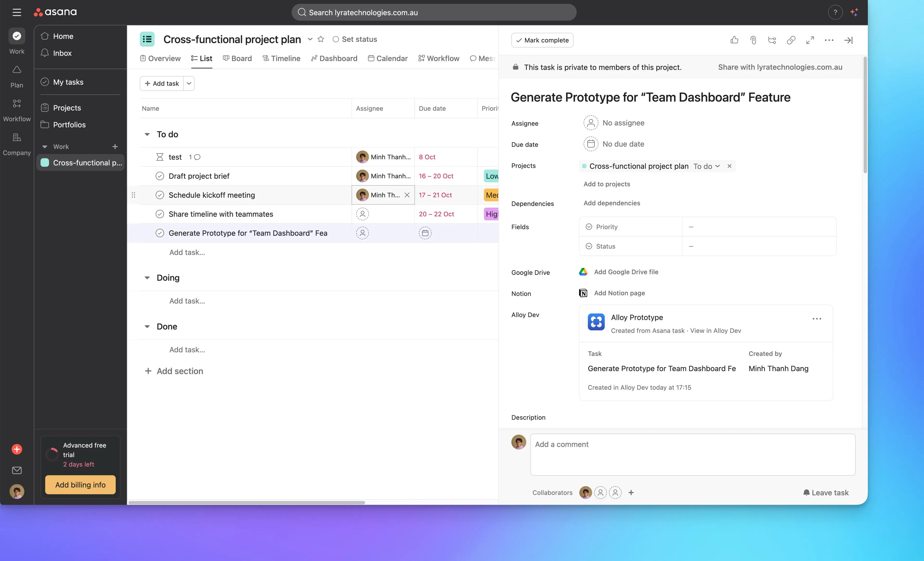This screenshot has height=561, width=924.
Task: Copy task link with chain icon
Action: [791, 40]
